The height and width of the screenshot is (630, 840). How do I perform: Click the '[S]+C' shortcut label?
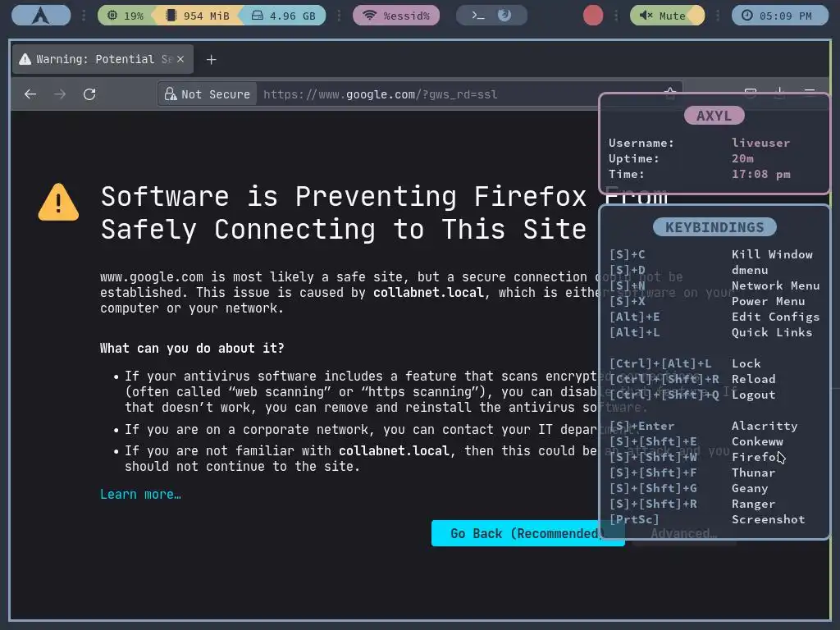pyautogui.click(x=627, y=254)
